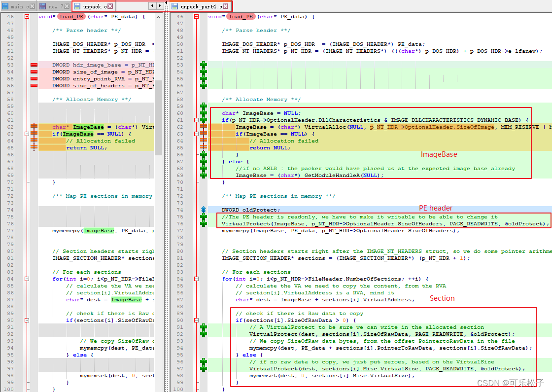This screenshot has width=552, height=392.
Task: Click the green added marker at line 75 in unpack_part4.c
Action: pos(204,216)
